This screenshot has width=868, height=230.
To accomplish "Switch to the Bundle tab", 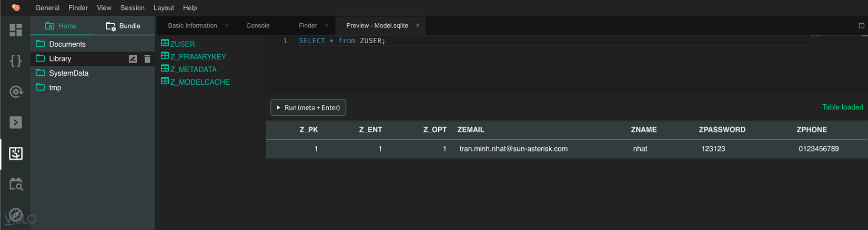I will pos(123,26).
